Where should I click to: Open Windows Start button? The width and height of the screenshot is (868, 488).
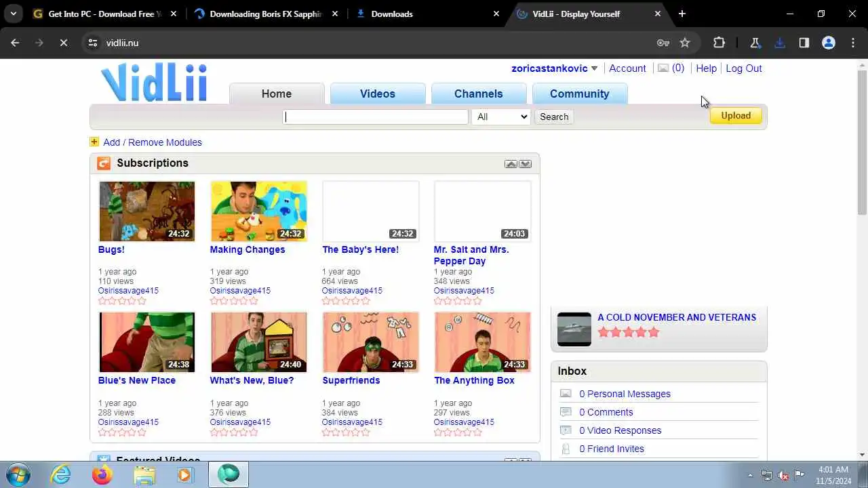coord(17,474)
